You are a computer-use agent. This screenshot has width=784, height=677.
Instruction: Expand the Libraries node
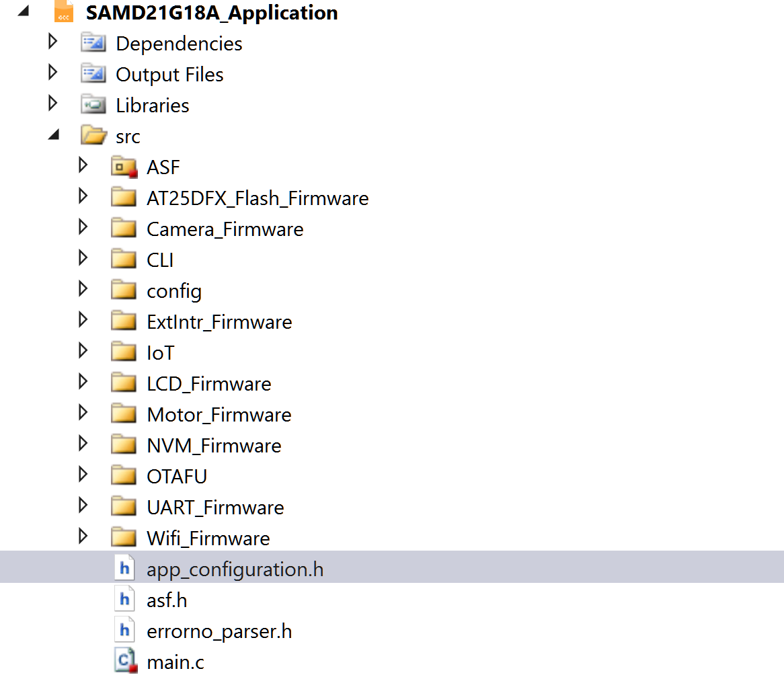pyautogui.click(x=52, y=104)
